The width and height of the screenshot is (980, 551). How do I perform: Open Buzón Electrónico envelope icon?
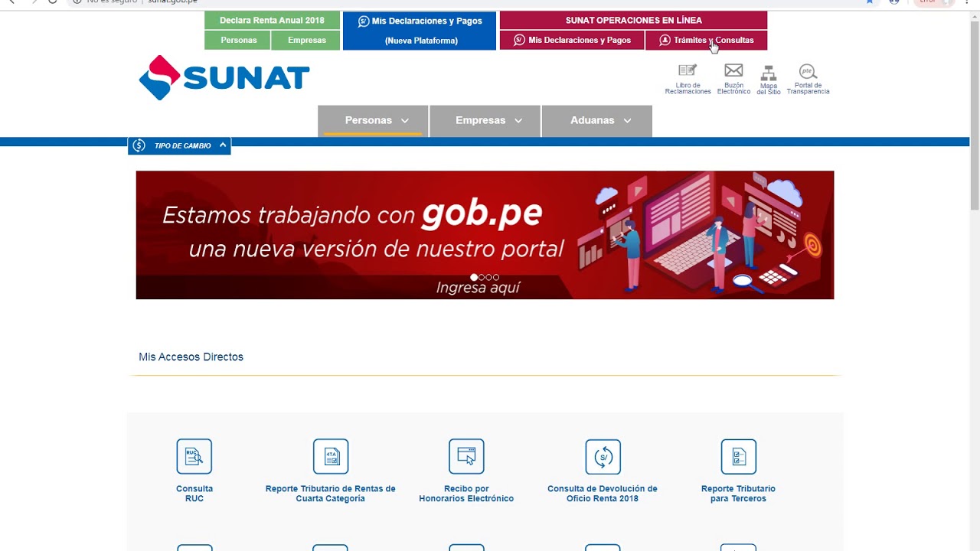point(733,71)
